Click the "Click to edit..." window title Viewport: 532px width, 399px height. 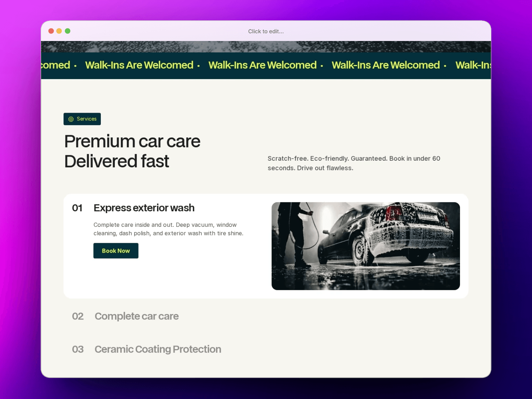tap(266, 31)
